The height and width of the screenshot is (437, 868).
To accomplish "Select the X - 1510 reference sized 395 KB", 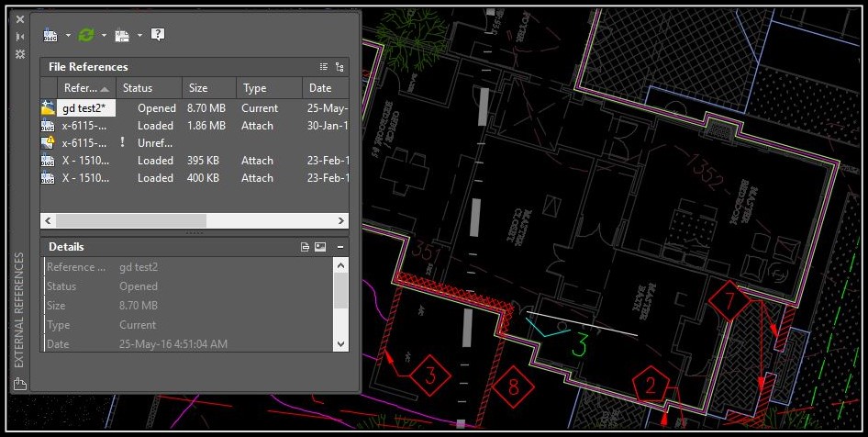I will pyautogui.click(x=195, y=161).
